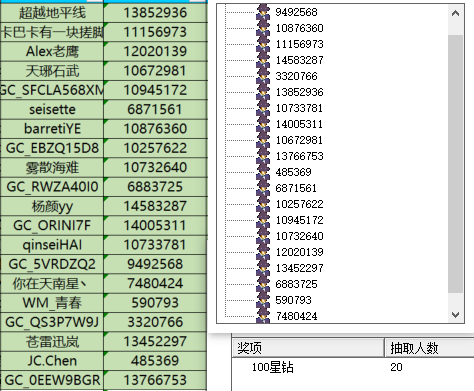Click the avatar icon next to 12020139 in list
The width and height of the screenshot is (474, 391).
tap(263, 252)
